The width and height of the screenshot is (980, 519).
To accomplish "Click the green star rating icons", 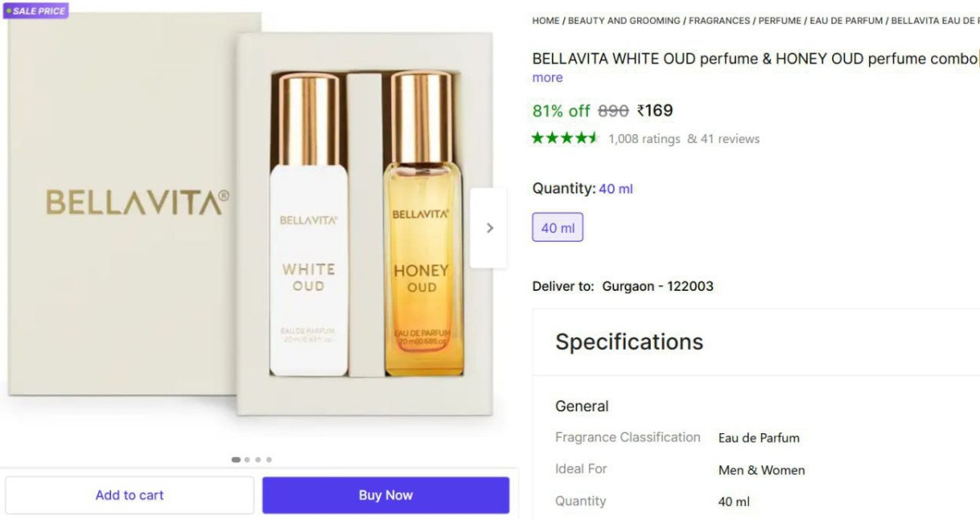I will click(x=565, y=138).
